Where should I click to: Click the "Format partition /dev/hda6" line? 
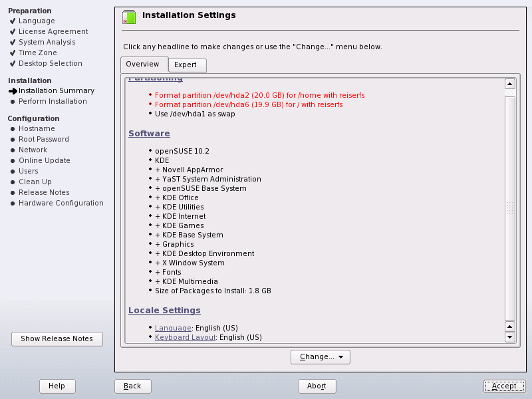(249, 104)
